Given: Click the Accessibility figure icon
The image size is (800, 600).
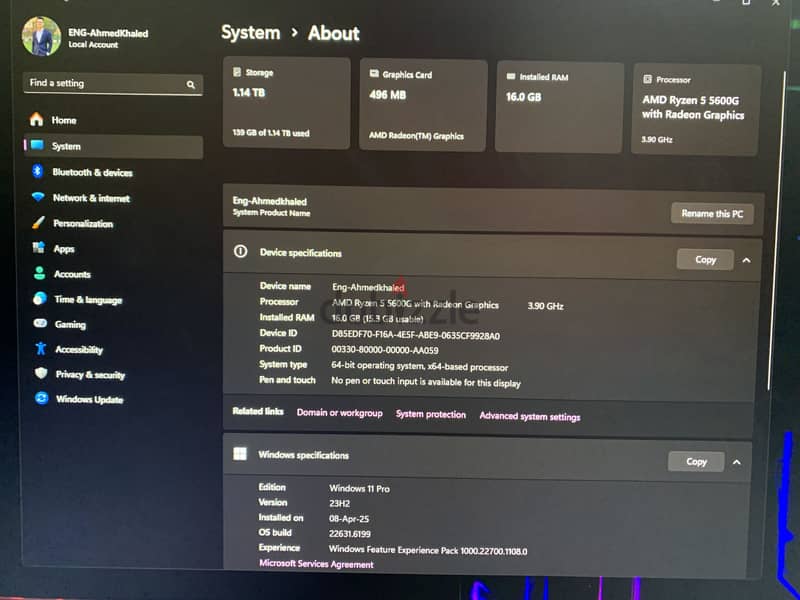Looking at the screenshot, I should point(41,348).
